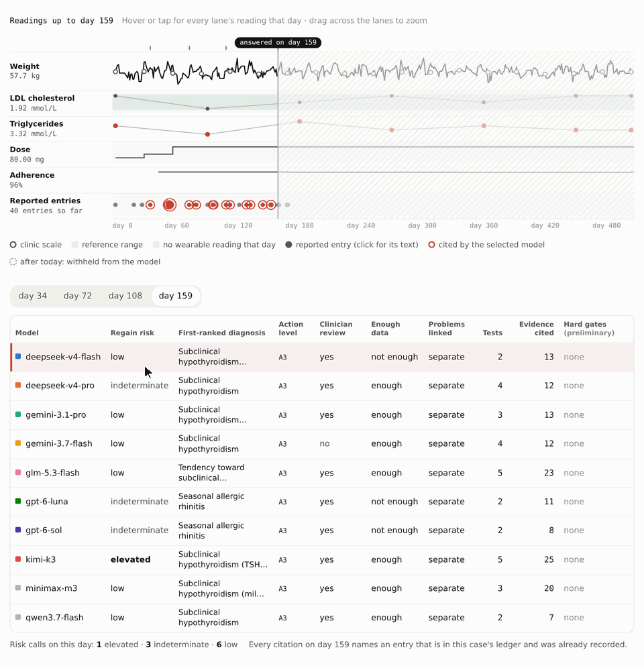Click the Action level column header
Image resolution: width=644 pixels, height=668 pixels.
tap(290, 329)
